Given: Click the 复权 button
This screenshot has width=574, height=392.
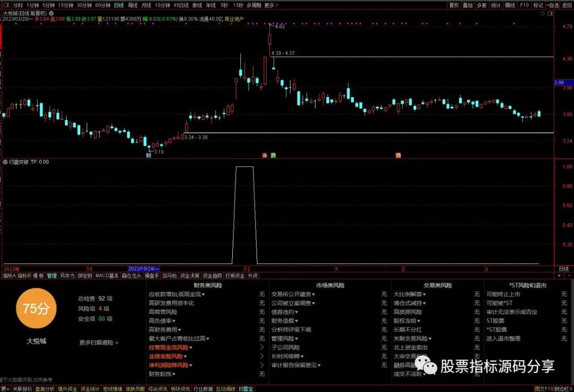Looking at the screenshot, I should coord(454,5).
